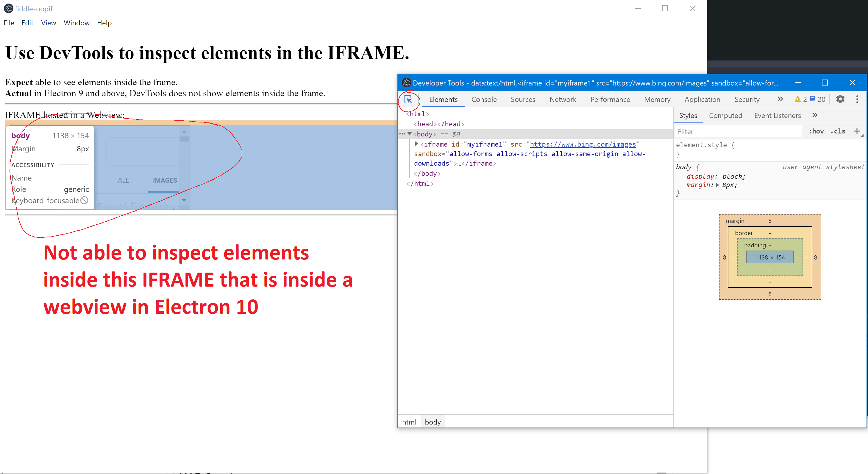Image resolution: width=868 pixels, height=474 pixels.
Task: Collapse the body node triangle
Action: pyautogui.click(x=410, y=134)
